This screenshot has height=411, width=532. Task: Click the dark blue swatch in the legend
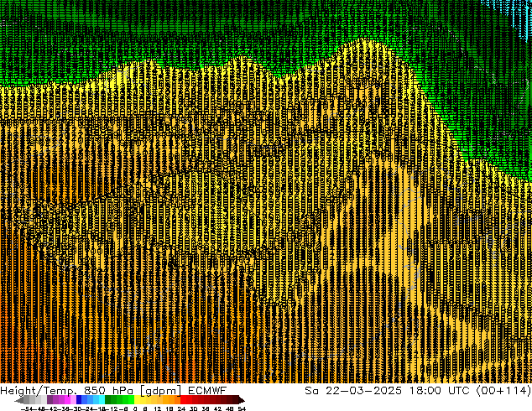pos(79,399)
